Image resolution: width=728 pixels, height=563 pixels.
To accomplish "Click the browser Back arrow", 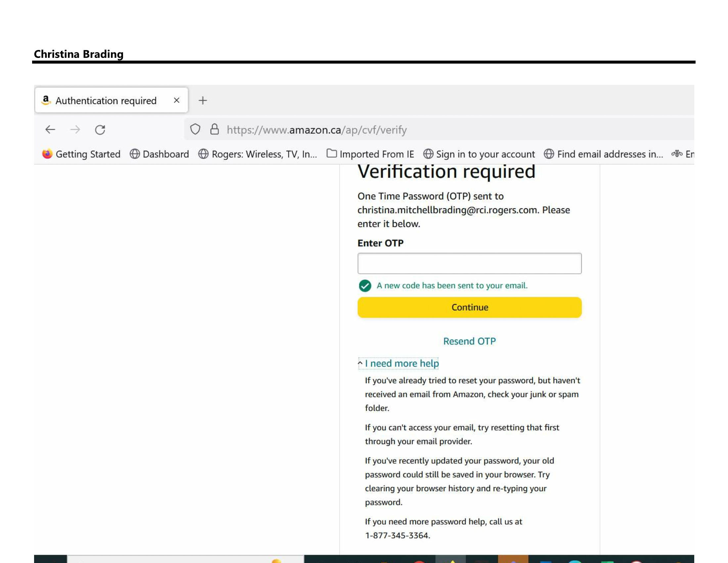I will 50,129.
